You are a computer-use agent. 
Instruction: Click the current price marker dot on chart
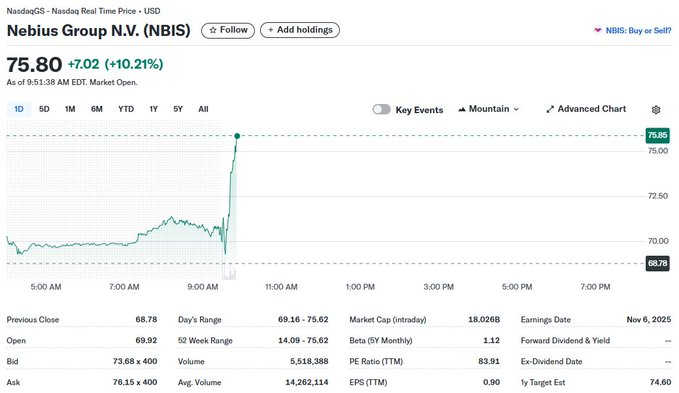237,136
